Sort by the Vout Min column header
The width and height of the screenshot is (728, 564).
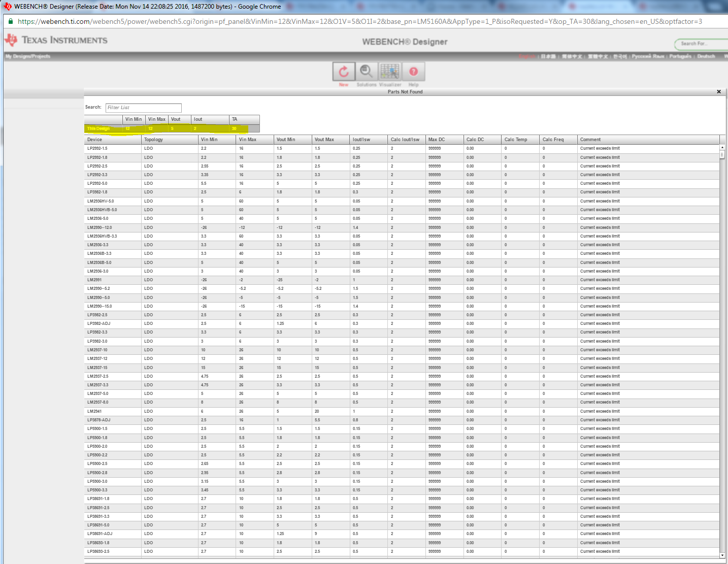point(293,140)
